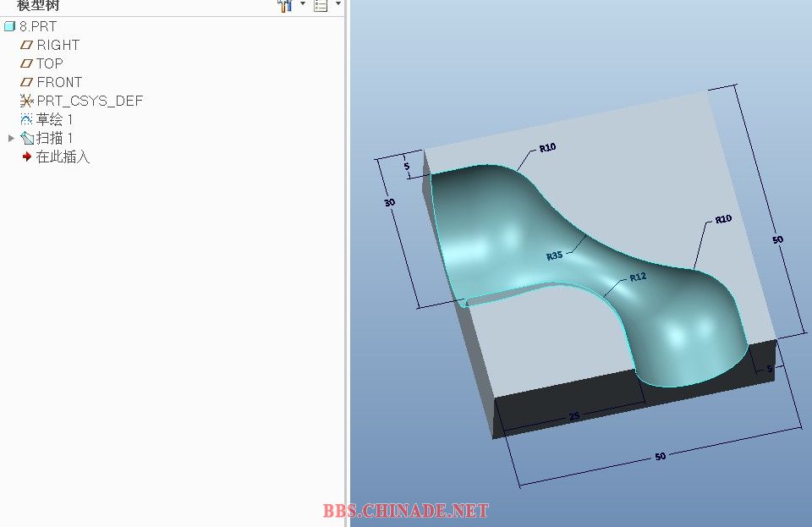The width and height of the screenshot is (812, 527).
Task: Select the 8.PRT part cube icon
Action: 9,26
